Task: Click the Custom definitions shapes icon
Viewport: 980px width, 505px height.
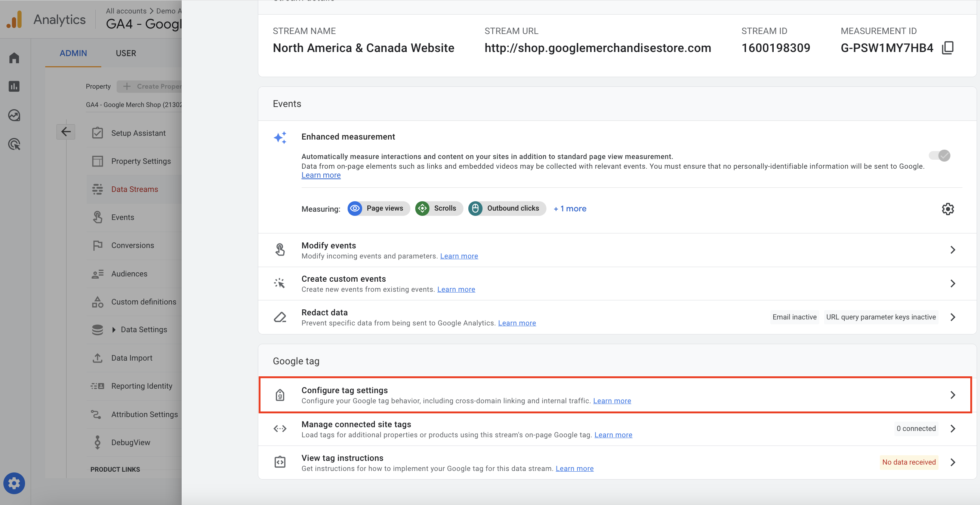Action: [x=98, y=302]
